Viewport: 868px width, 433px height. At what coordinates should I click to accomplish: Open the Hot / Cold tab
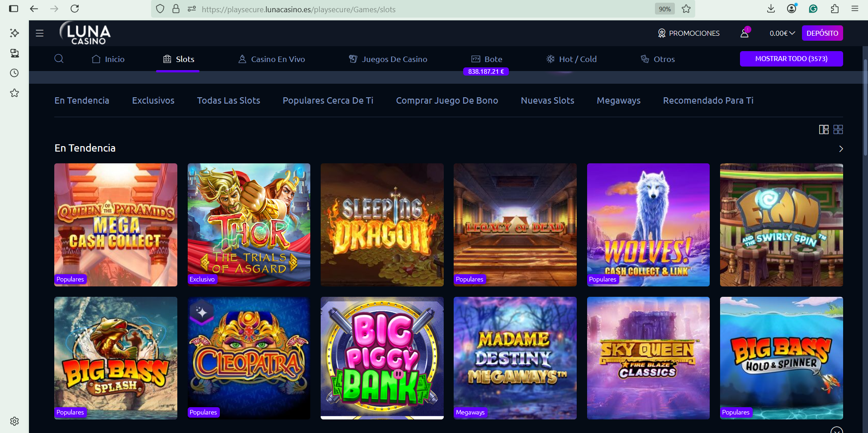pyautogui.click(x=572, y=59)
